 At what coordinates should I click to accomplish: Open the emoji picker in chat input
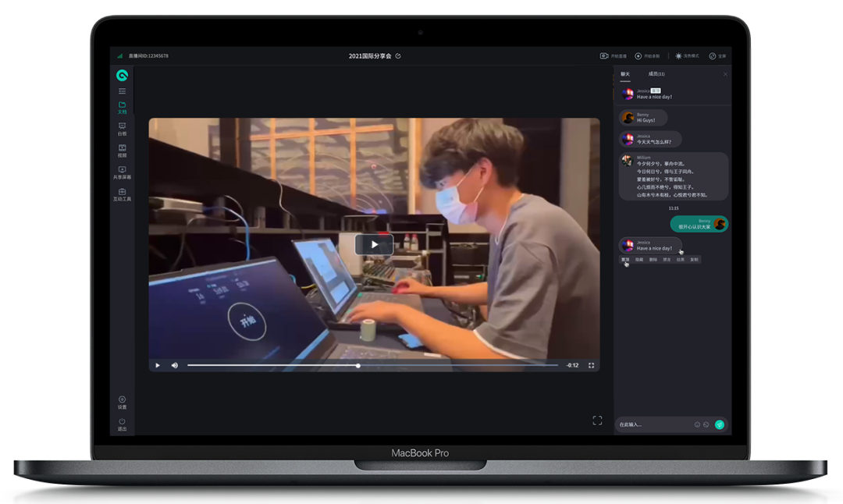(697, 424)
